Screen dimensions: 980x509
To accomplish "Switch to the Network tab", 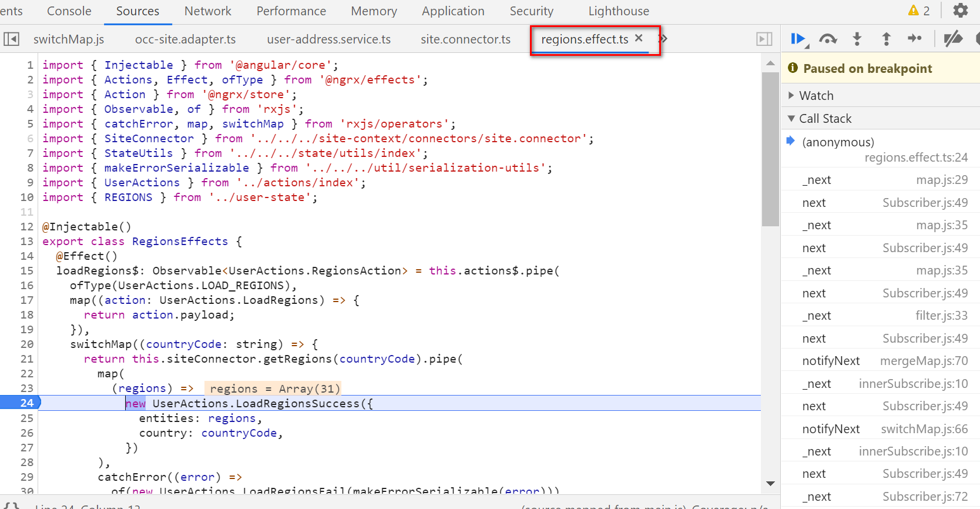I will 208,11.
